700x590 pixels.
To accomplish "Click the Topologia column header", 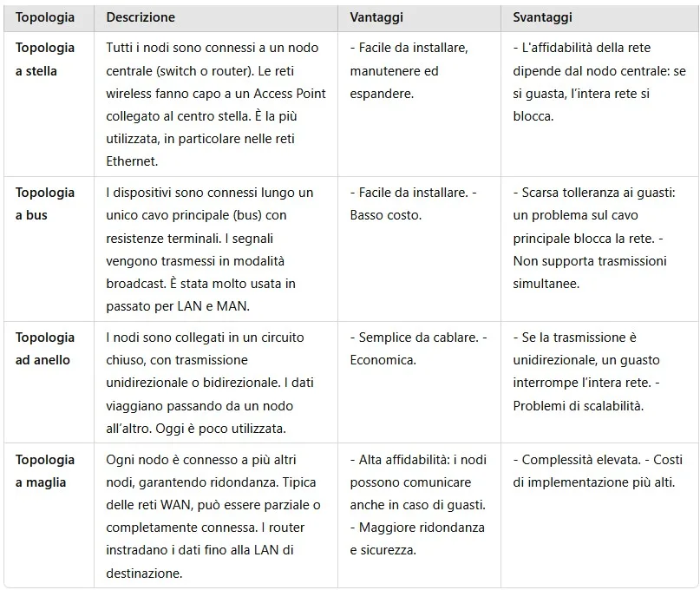I will coord(45,17).
